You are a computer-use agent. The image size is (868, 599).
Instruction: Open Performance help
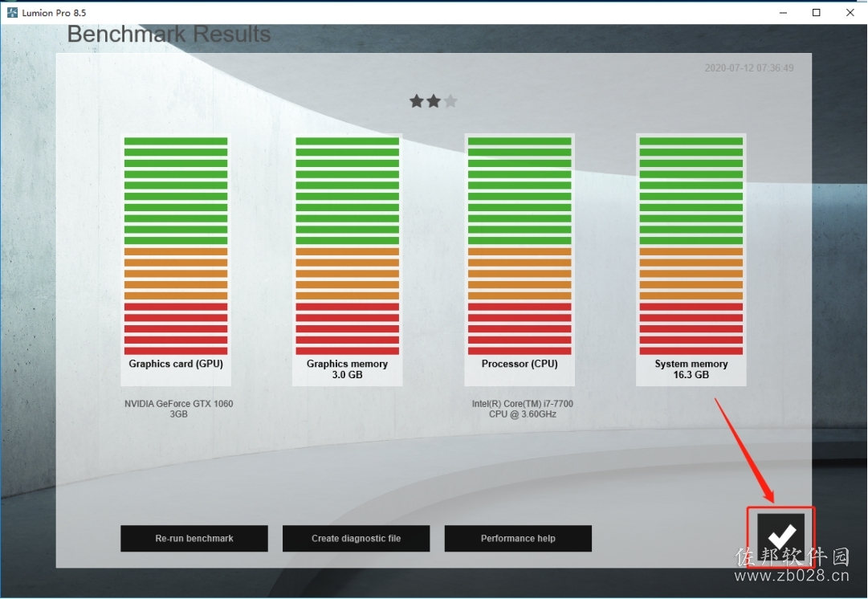(518, 538)
